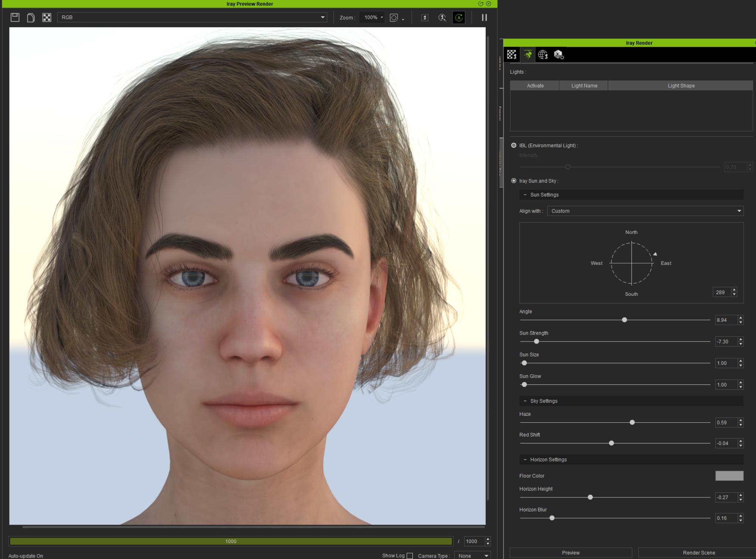Close the Iray Preview Render window
Image resolution: width=756 pixels, height=559 pixels.
click(488, 4)
